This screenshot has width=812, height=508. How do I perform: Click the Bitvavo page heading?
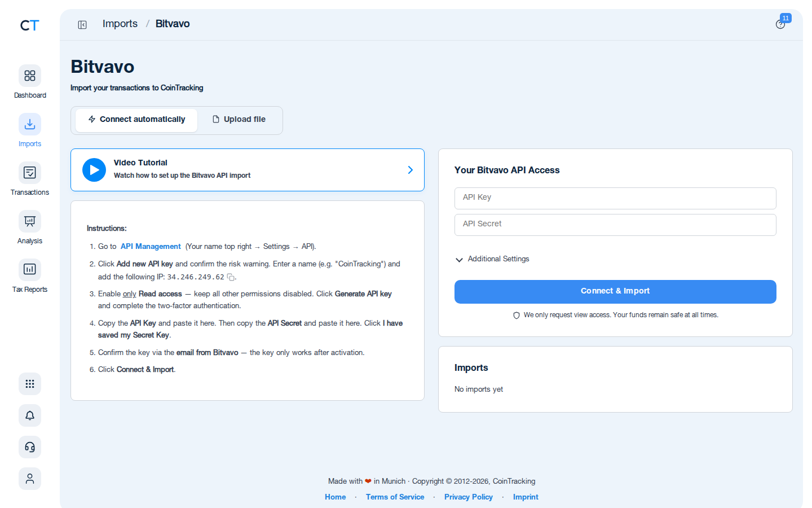point(103,67)
